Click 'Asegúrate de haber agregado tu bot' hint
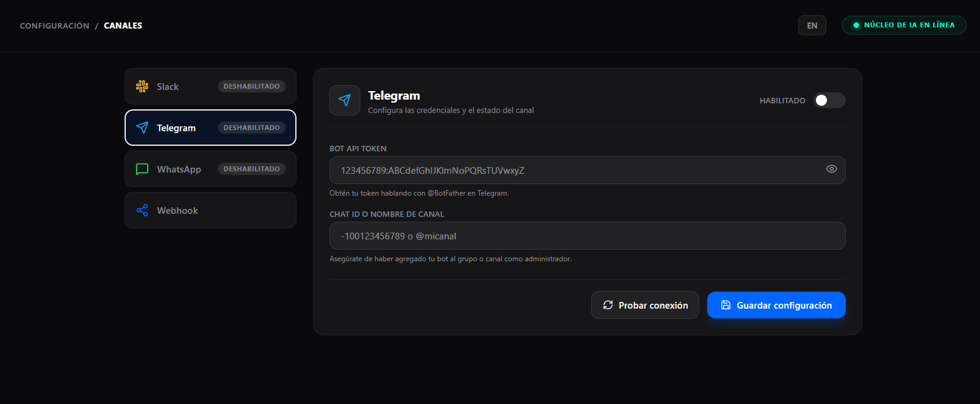Image resolution: width=980 pixels, height=404 pixels. click(x=451, y=259)
